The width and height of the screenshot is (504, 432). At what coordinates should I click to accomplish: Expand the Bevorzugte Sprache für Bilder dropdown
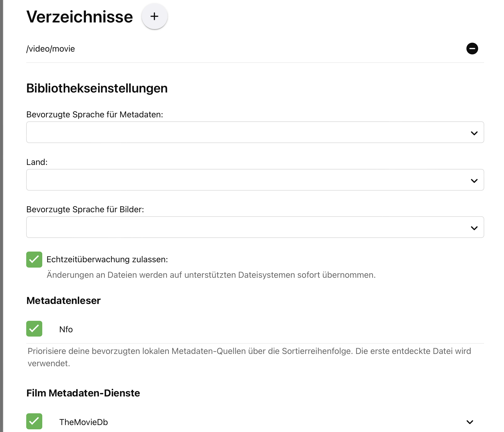(255, 227)
